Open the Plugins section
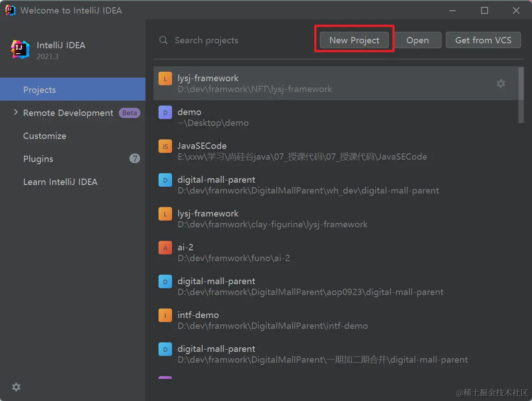 pos(38,159)
